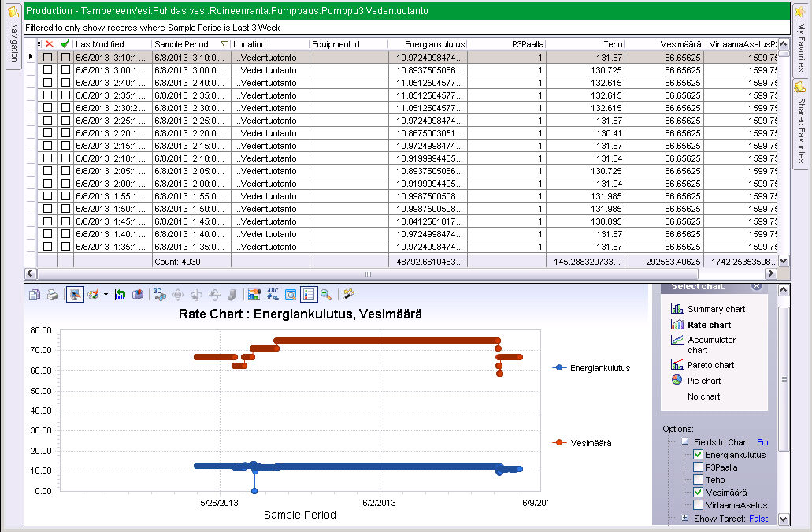812x532 pixels.
Task: Enable the VirtaamaAsetus field checkbox
Action: [698, 505]
